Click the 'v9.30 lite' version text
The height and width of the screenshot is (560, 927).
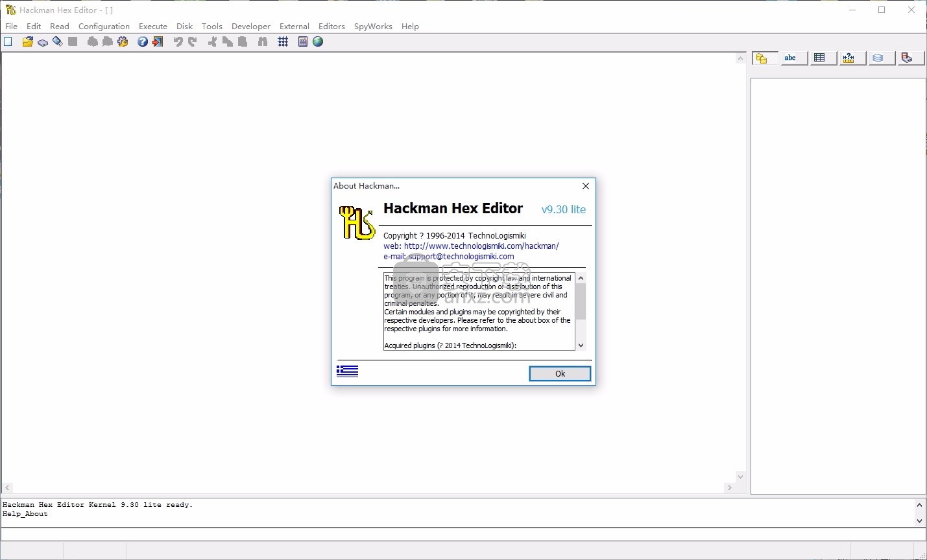point(564,209)
